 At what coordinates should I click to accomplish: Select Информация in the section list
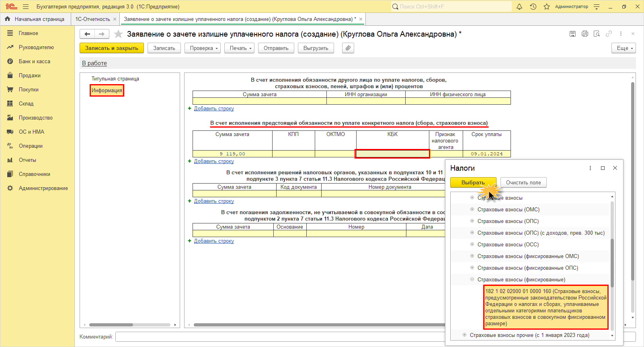point(107,90)
